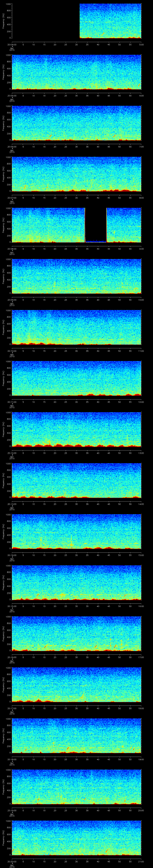Click the "5:00" end-of-axis time label
Viewport: 153px width, 868px height.
141,44
